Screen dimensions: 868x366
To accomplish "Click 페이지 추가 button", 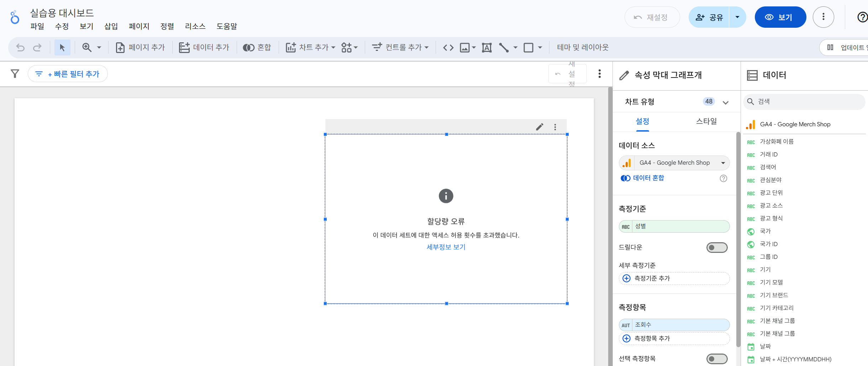I will click(x=141, y=47).
